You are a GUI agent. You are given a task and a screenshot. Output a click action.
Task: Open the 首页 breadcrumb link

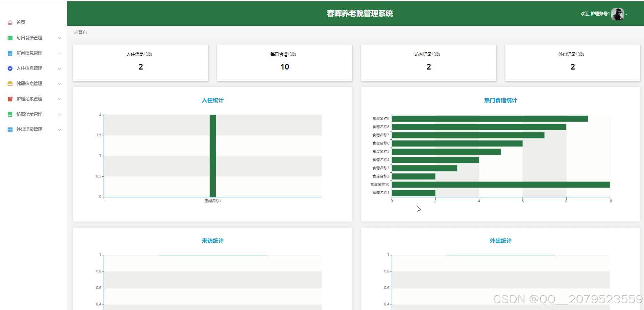82,32
